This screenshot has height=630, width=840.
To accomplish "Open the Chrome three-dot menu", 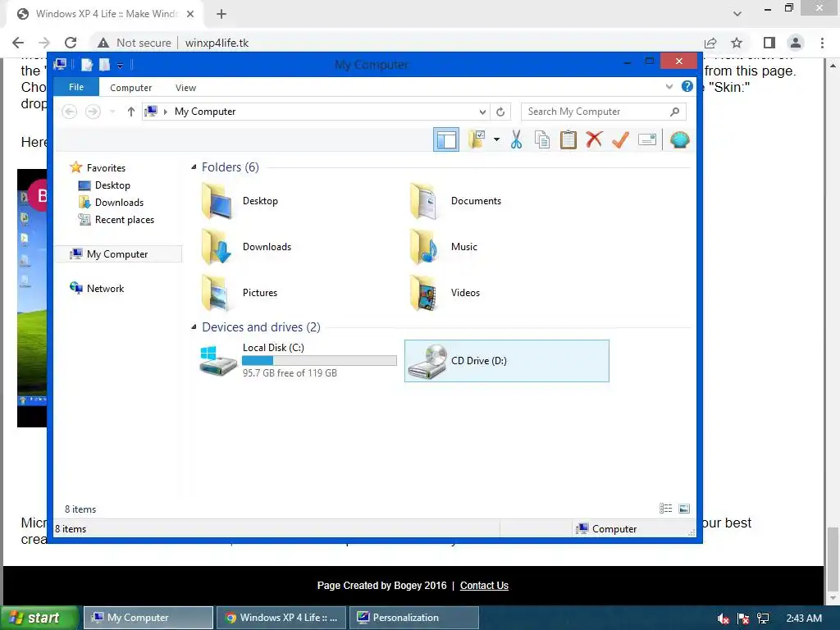I will click(x=822, y=43).
